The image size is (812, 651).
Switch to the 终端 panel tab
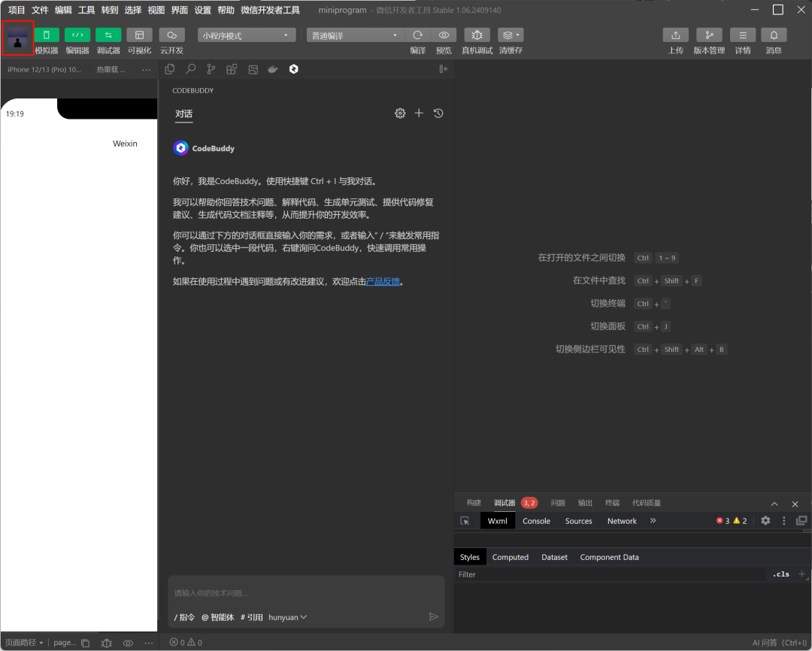(x=612, y=503)
